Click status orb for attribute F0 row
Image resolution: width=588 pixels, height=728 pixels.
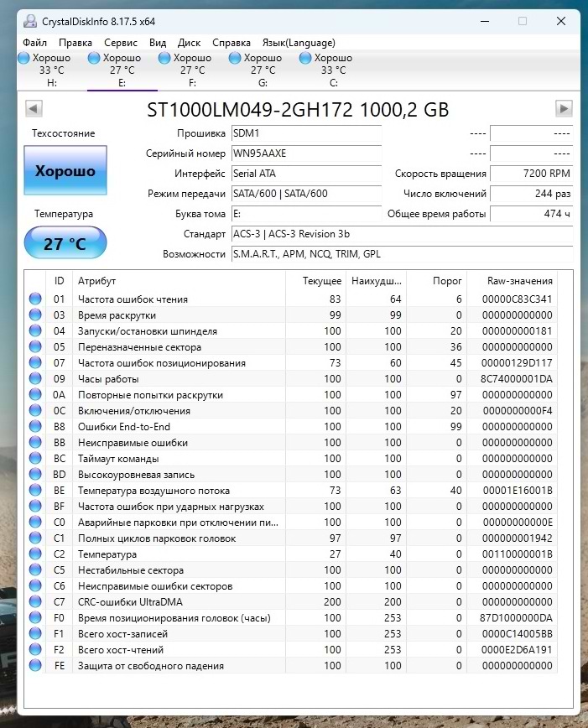point(35,617)
